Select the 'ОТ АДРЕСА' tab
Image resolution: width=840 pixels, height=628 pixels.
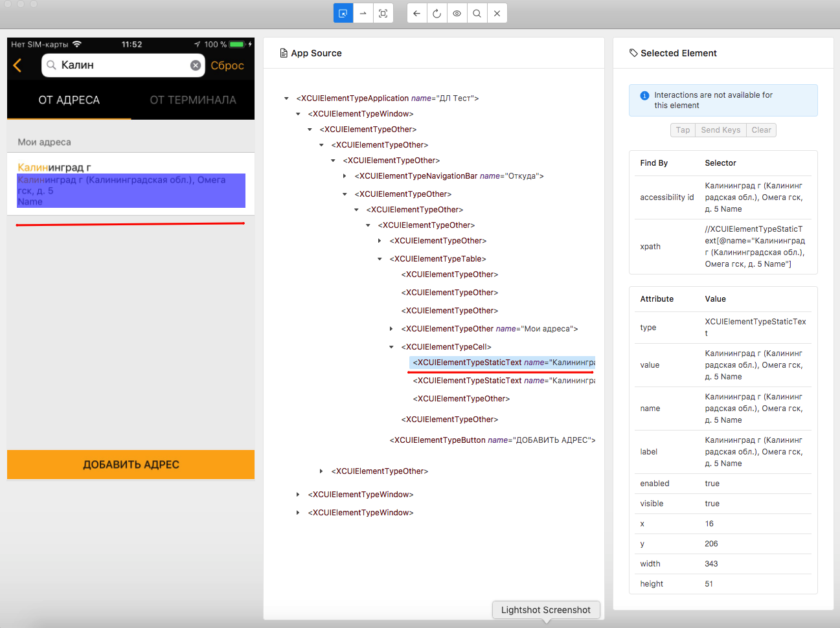(x=69, y=100)
